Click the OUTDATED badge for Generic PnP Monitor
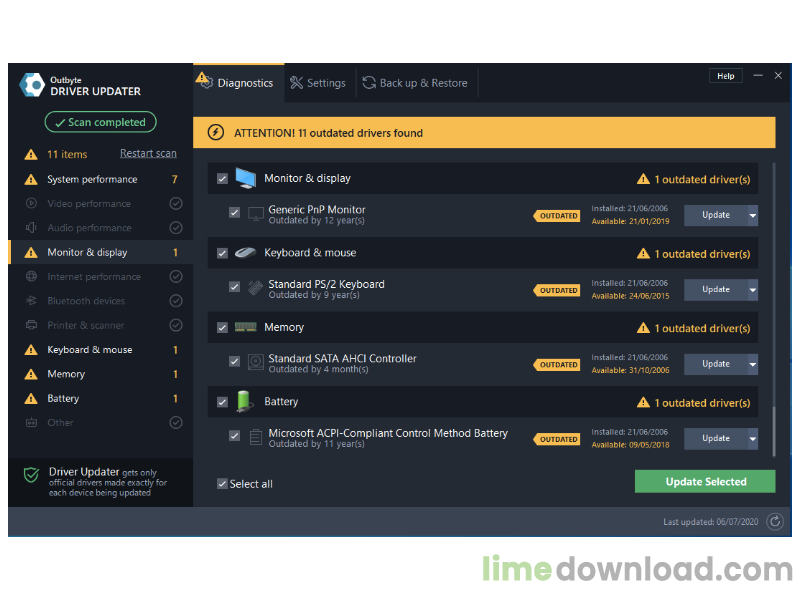 pyautogui.click(x=557, y=216)
